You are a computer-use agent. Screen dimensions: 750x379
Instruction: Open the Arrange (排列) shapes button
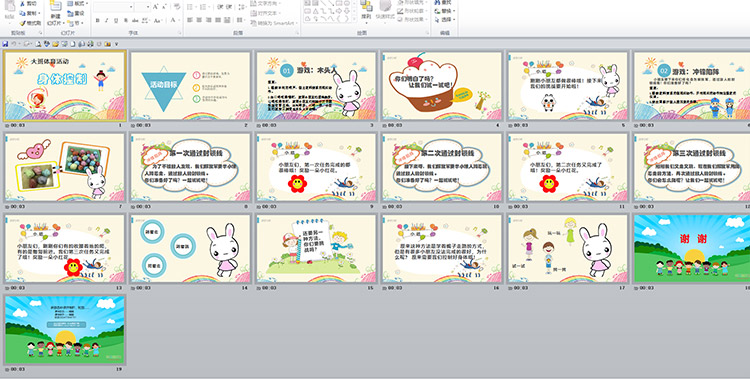pos(366,11)
